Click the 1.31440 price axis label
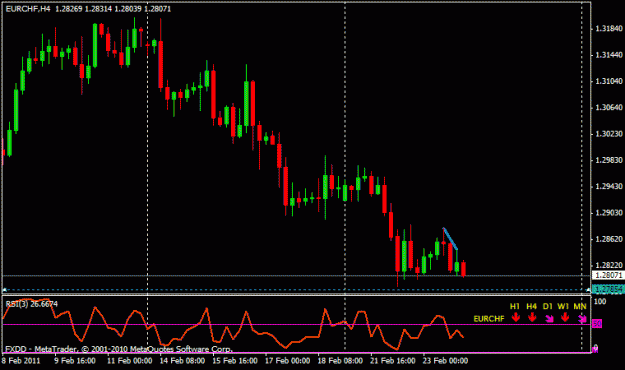The height and width of the screenshot is (370, 625). (x=609, y=55)
